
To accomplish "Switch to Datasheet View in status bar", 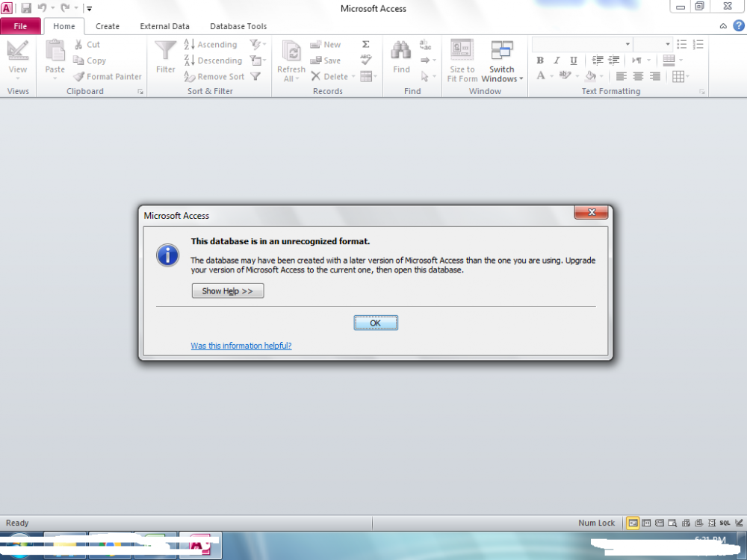I will click(646, 523).
